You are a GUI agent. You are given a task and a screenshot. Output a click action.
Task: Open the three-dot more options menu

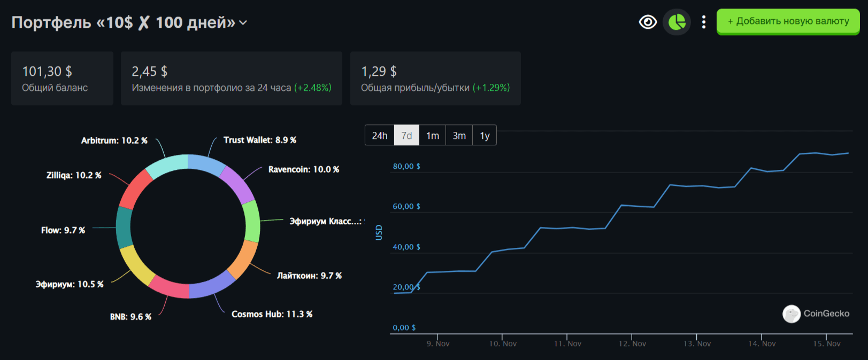click(703, 22)
